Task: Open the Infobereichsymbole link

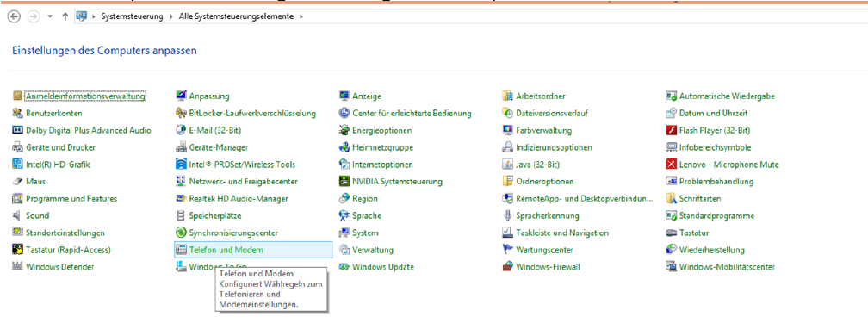Action: point(716,147)
